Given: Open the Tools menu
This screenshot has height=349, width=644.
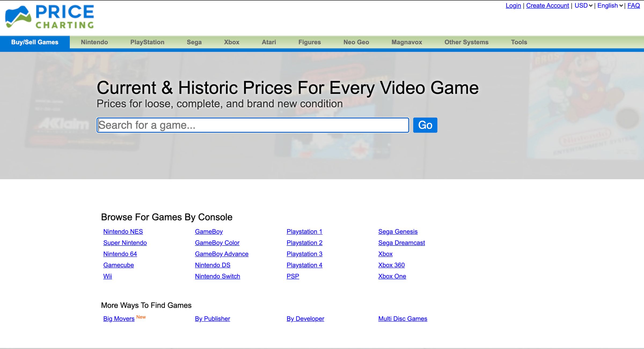Looking at the screenshot, I should (519, 42).
